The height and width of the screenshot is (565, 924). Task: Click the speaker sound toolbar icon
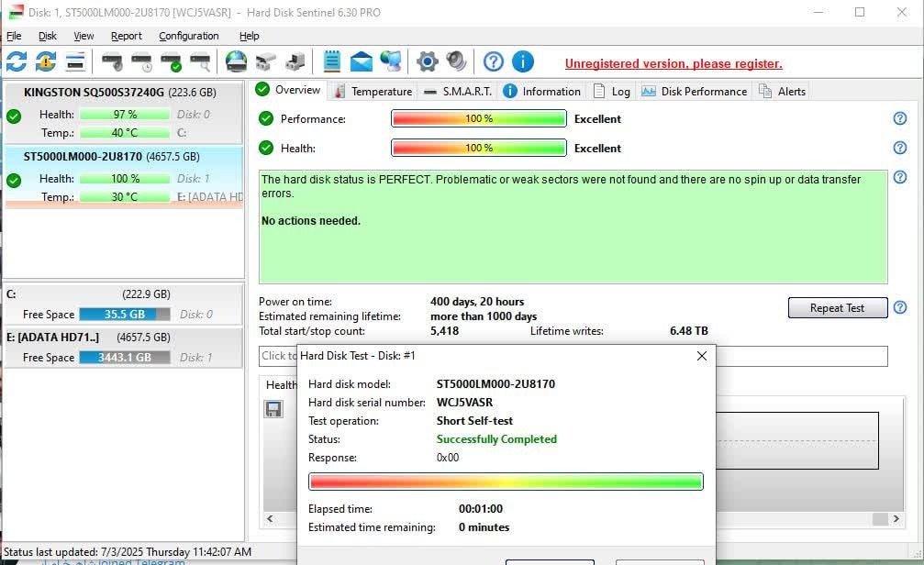point(456,61)
